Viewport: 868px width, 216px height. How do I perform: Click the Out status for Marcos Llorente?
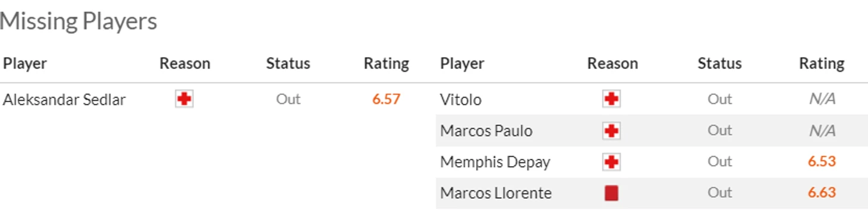point(719,193)
